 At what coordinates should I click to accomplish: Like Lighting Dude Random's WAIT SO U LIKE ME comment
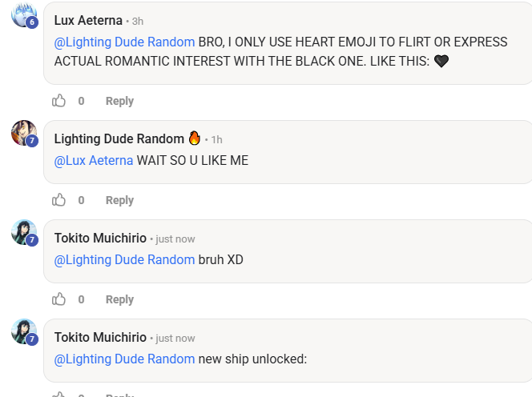pos(58,200)
